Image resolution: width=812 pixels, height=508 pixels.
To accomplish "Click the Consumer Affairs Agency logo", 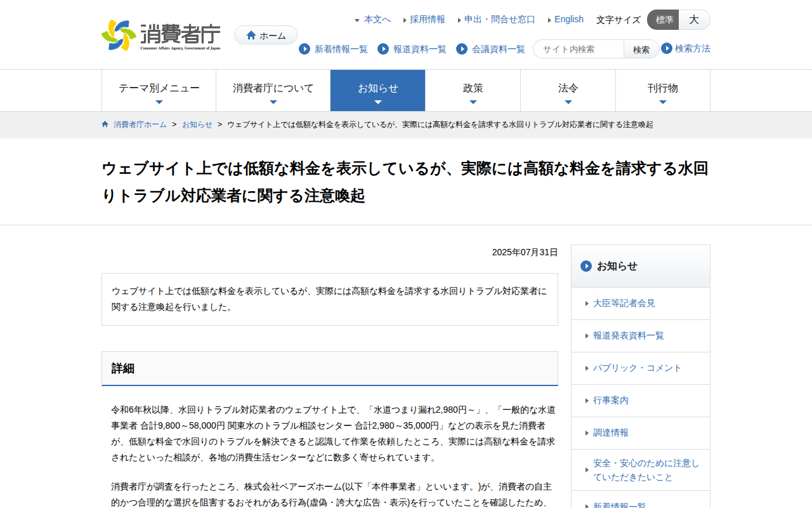I will [161, 35].
